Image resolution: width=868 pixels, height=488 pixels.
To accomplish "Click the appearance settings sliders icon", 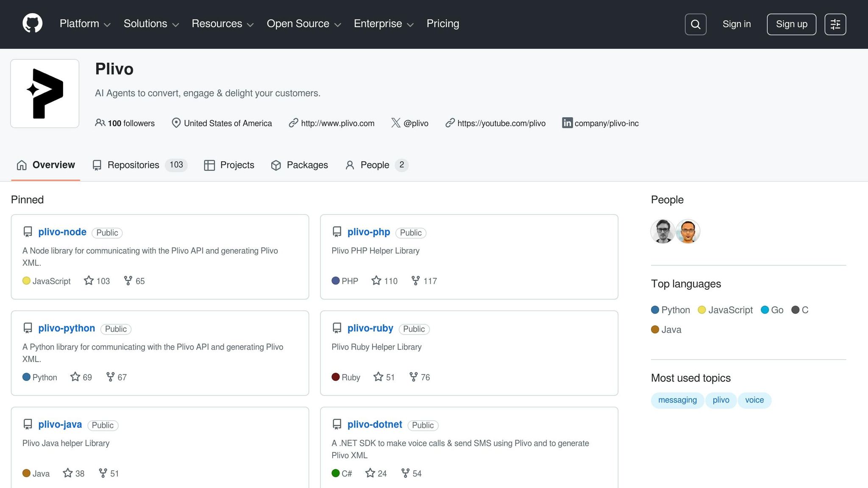I will pyautogui.click(x=835, y=24).
